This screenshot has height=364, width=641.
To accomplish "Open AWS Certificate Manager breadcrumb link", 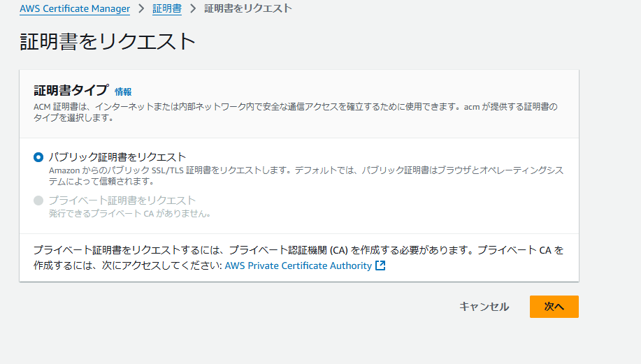I will [75, 8].
